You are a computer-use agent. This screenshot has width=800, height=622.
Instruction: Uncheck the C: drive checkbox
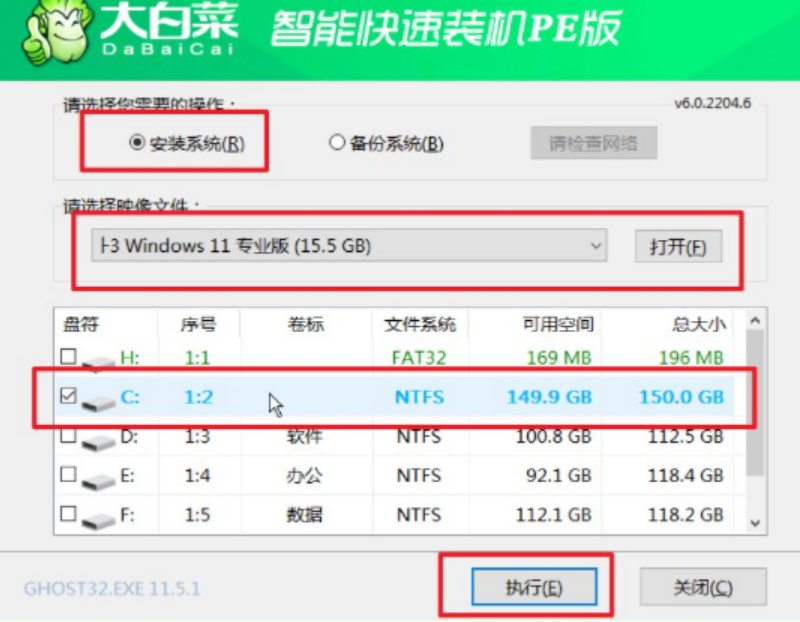pyautogui.click(x=68, y=395)
